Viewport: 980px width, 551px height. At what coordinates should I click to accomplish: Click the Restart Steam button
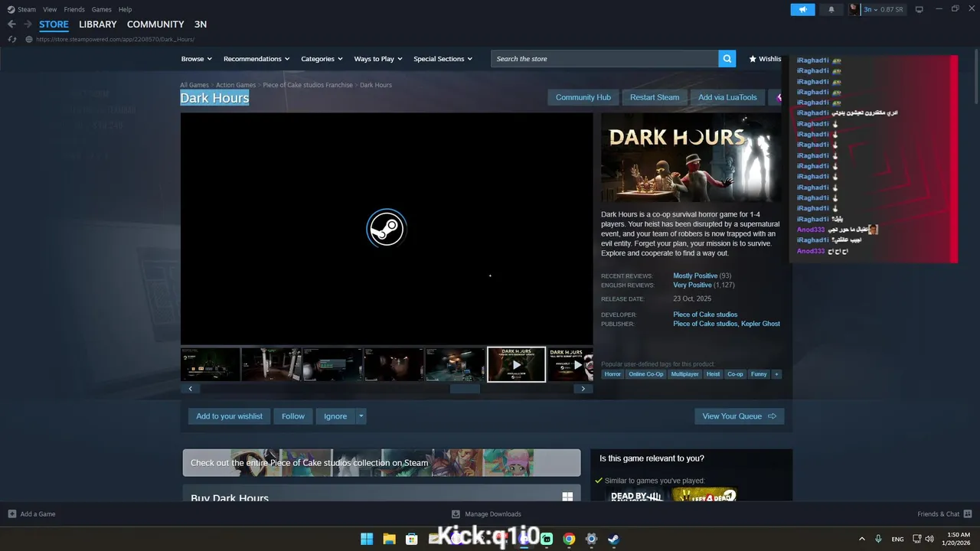coord(655,97)
